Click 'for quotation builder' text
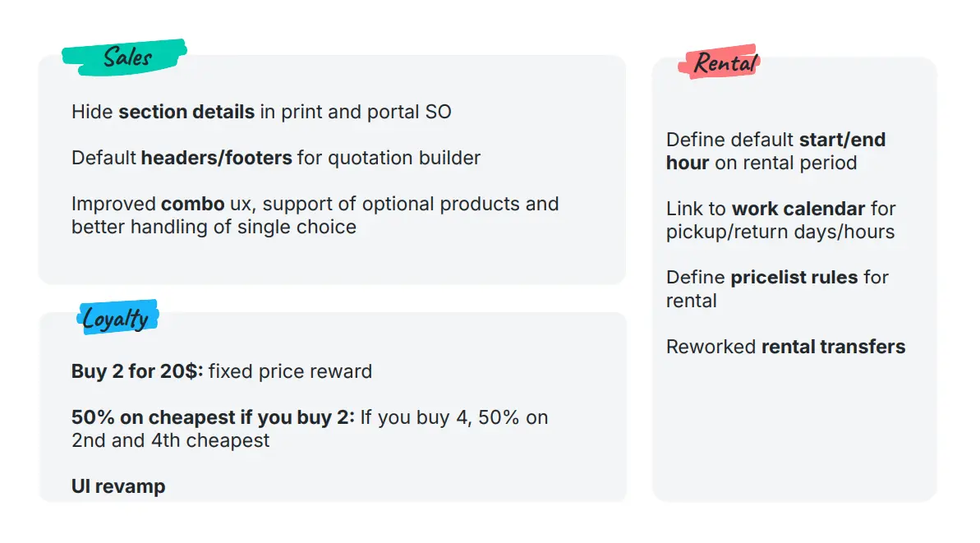Image resolution: width=980 pixels, height=543 pixels. point(389,158)
